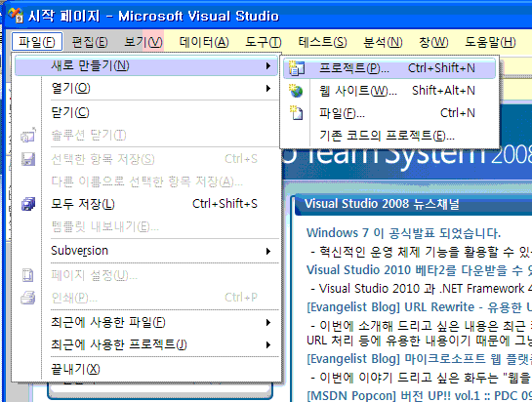Click the '- 혁신적인 운영 체제 기능을' description text
The image size is (532, 402).
click(421, 252)
